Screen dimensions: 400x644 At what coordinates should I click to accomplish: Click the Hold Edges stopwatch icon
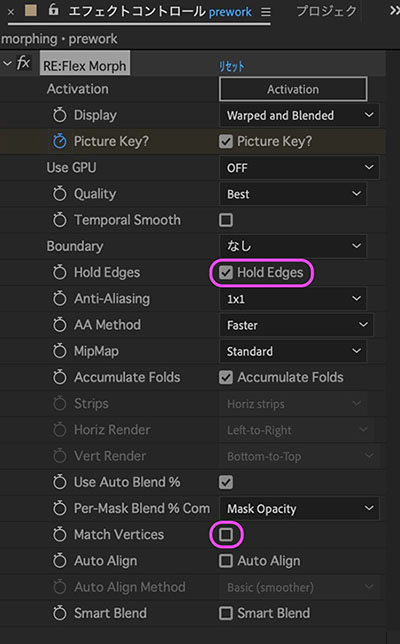point(60,272)
